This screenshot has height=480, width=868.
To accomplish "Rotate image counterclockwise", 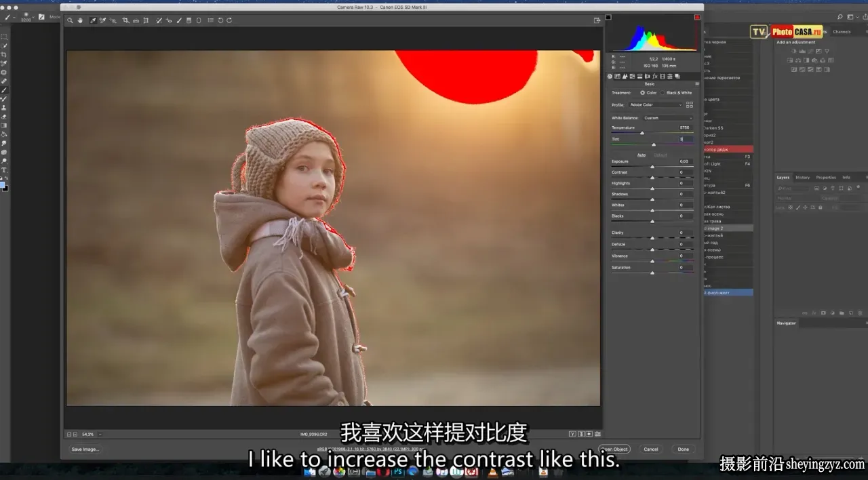I will (x=220, y=20).
